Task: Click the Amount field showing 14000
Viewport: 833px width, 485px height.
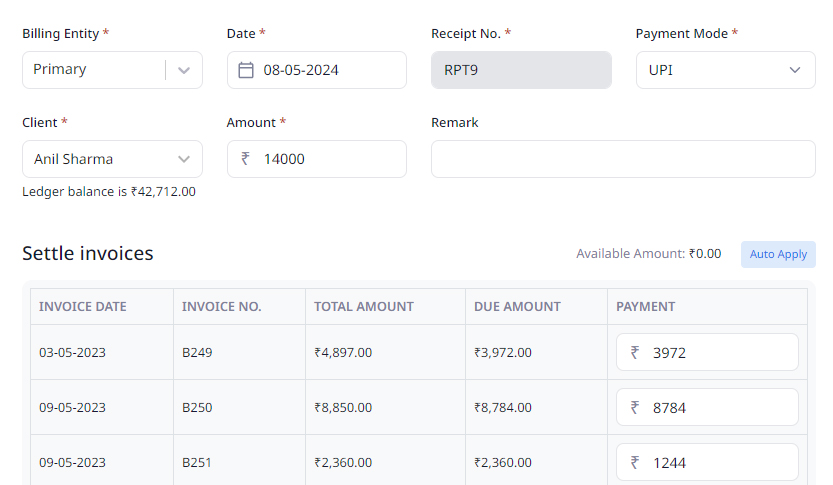Action: 317,159
